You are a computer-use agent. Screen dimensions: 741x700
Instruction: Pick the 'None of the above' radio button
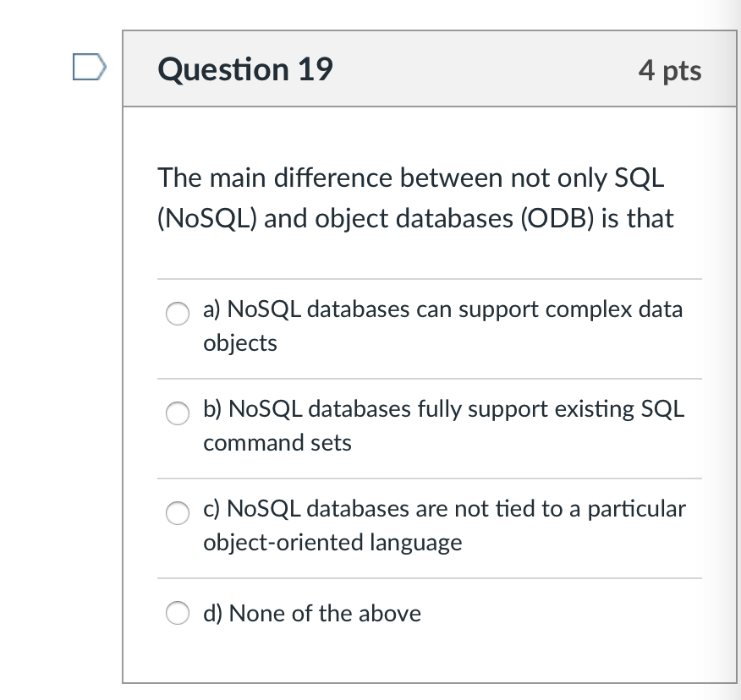[178, 613]
